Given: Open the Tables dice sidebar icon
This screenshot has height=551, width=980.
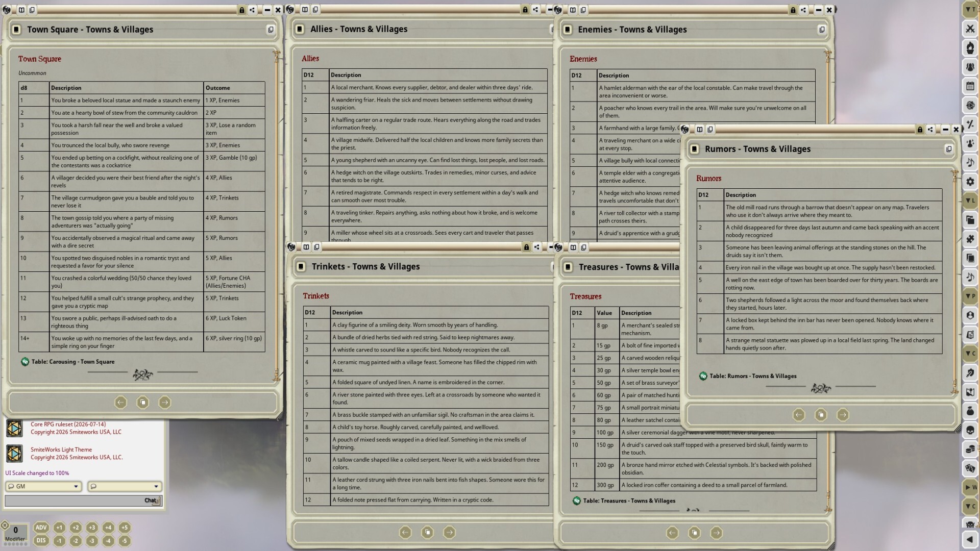Looking at the screenshot, I should (x=970, y=468).
